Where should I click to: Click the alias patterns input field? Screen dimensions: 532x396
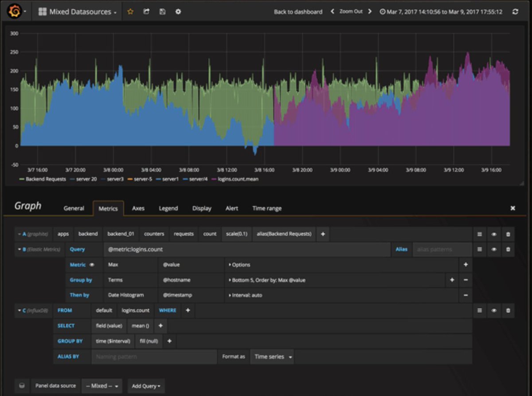442,249
